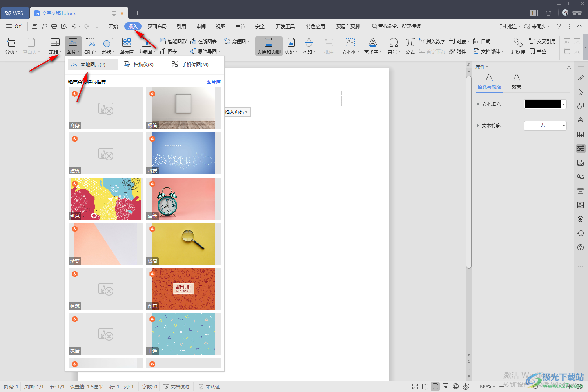588x392 pixels.
Task: Open the Text Outline (文本轮廓) dropdown
Action: (545, 125)
